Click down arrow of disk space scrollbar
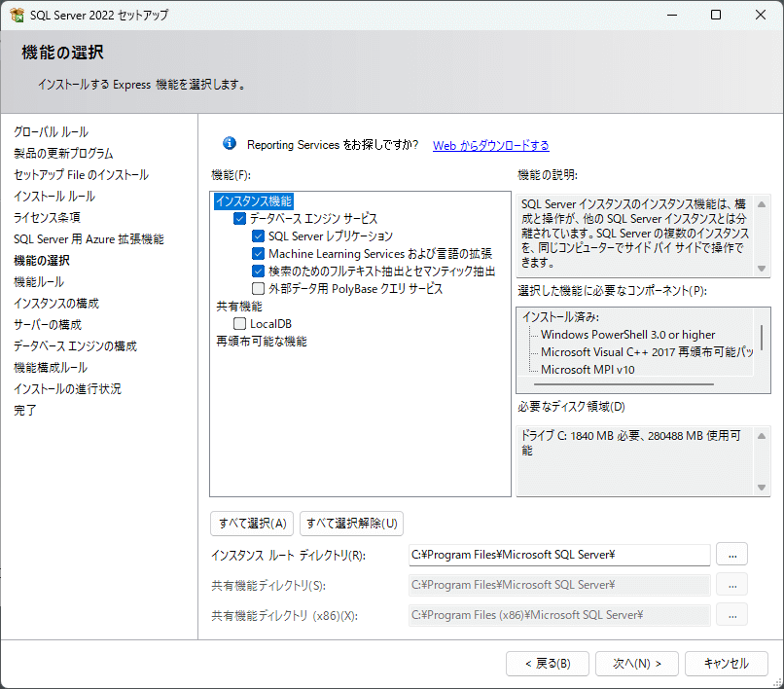The height and width of the screenshot is (689, 784). point(762,488)
